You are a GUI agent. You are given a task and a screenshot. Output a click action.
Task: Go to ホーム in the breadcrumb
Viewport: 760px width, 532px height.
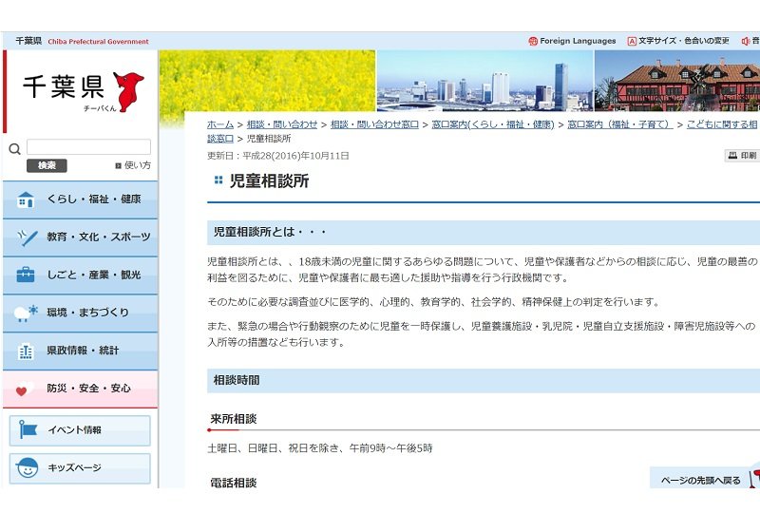pyautogui.click(x=220, y=124)
